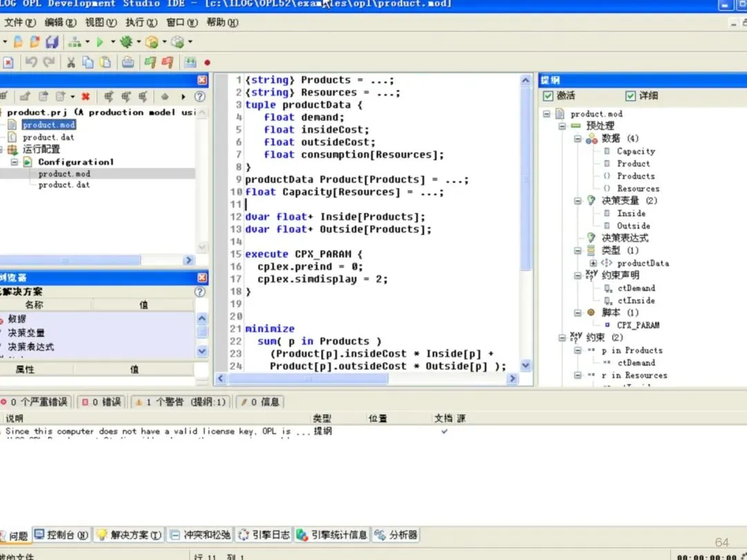Select product.dat under project root
This screenshot has width=747, height=560.
click(x=48, y=137)
